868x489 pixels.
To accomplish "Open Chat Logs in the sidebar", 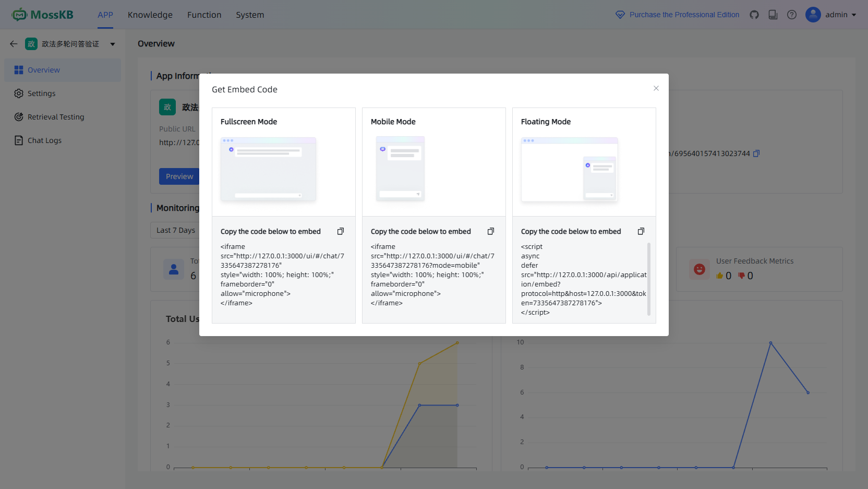I will [x=63, y=140].
